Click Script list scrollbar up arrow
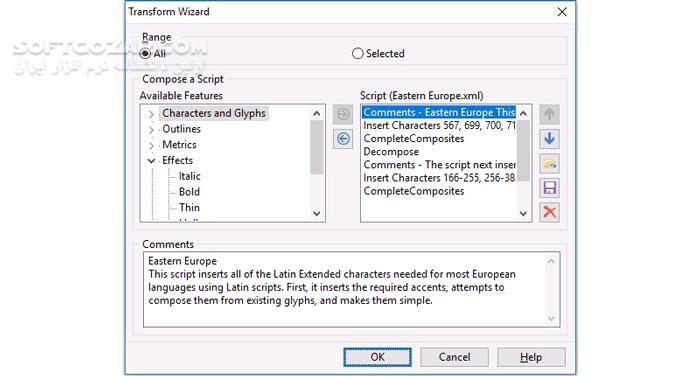 point(523,113)
